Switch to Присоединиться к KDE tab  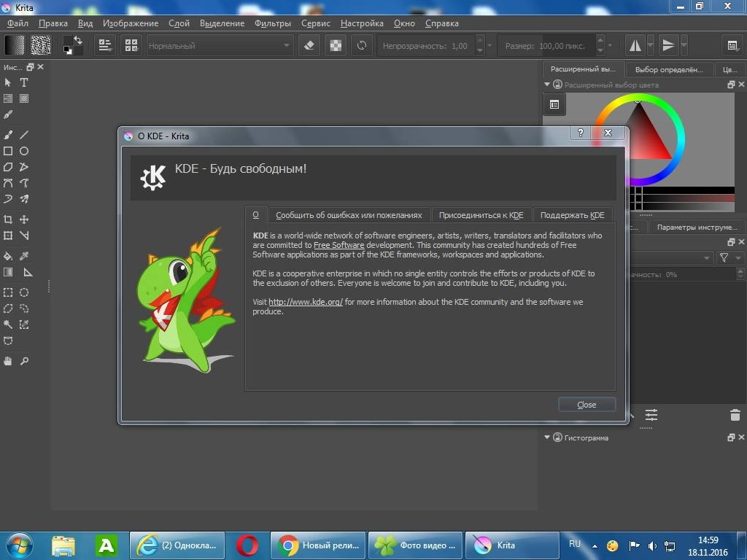[481, 215]
